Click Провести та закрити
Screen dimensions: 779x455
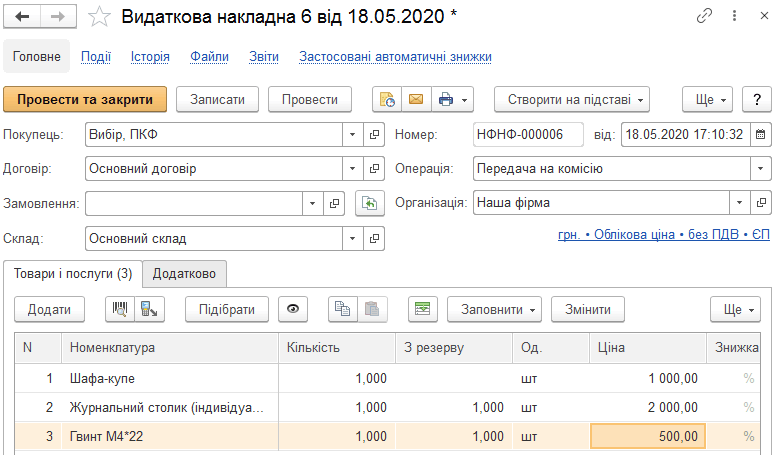(x=85, y=99)
